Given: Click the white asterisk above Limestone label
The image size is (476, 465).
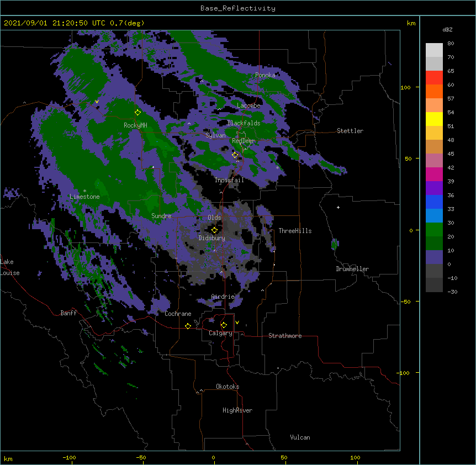Looking at the screenshot, I should (84, 191).
